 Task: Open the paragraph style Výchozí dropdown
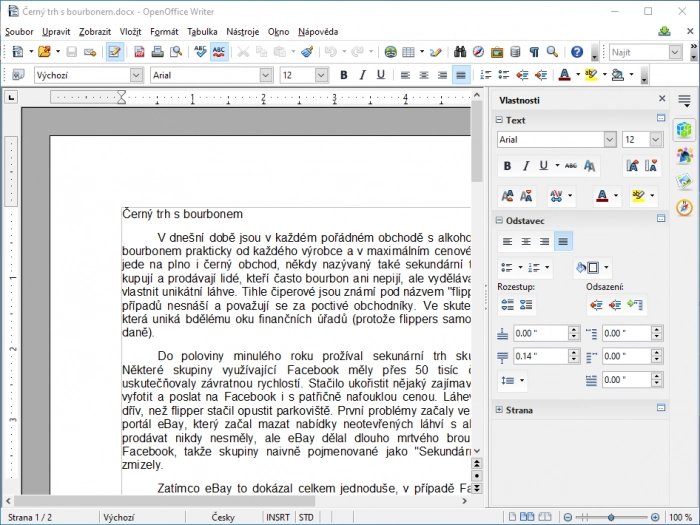tap(137, 75)
